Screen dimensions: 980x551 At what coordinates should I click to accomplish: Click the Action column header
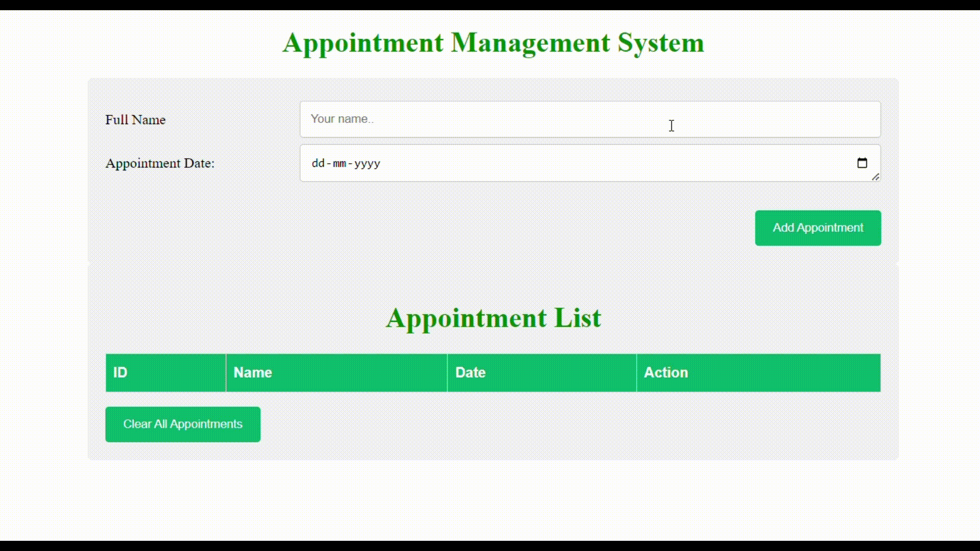[758, 373]
